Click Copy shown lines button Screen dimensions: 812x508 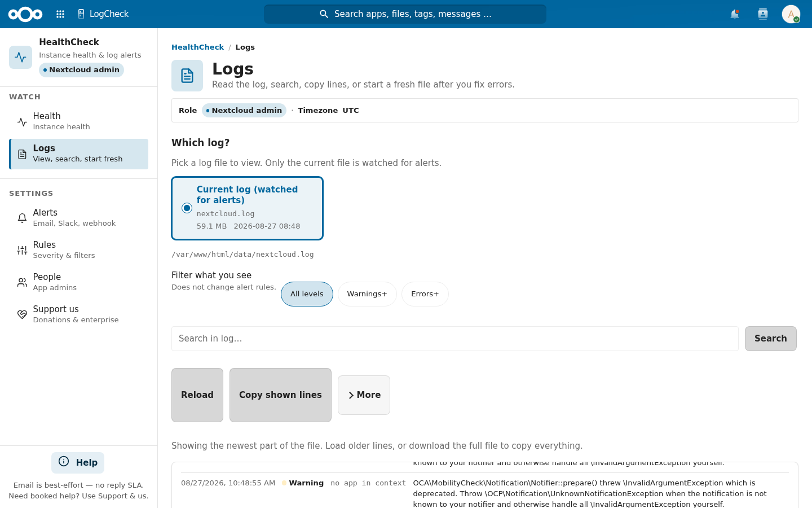[x=280, y=395]
